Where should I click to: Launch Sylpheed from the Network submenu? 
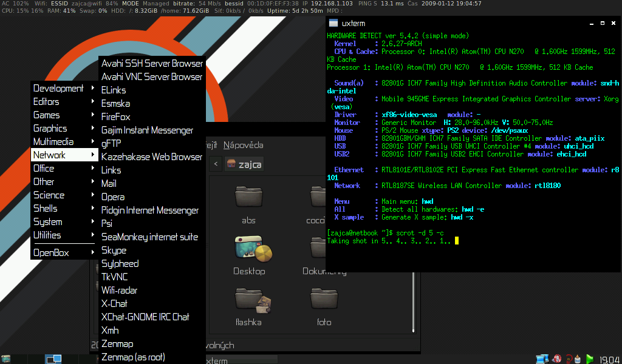click(152, 263)
